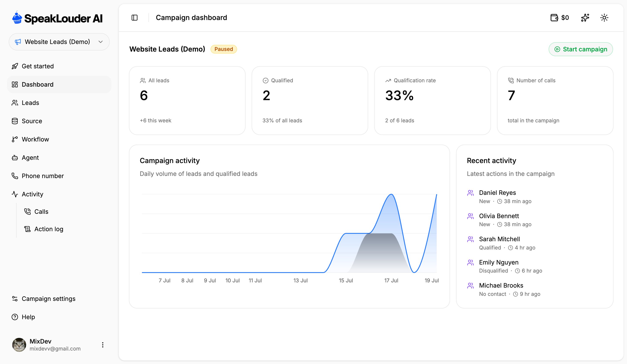Click the play icon in Start campaign
627x364 pixels.
[557, 49]
